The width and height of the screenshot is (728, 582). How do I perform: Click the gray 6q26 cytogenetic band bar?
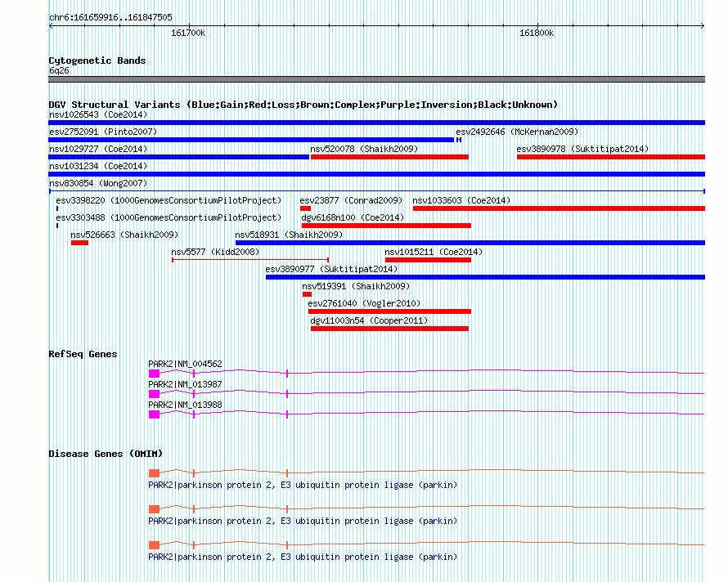pos(376,79)
